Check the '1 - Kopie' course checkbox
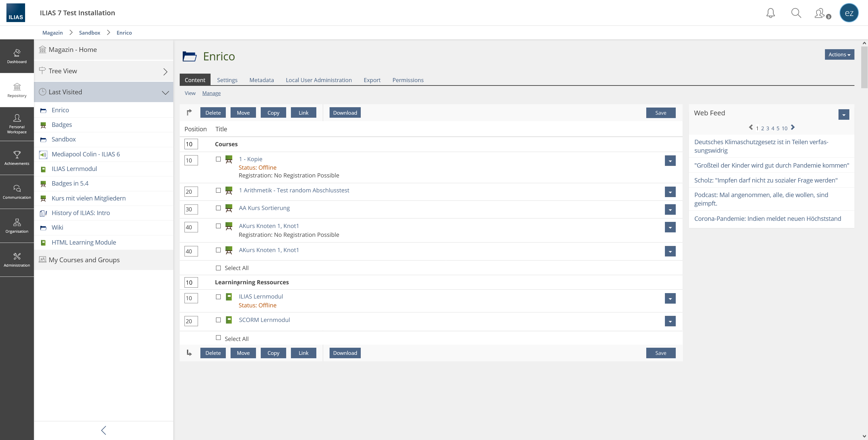Viewport: 868px width, 440px height. 218,159
